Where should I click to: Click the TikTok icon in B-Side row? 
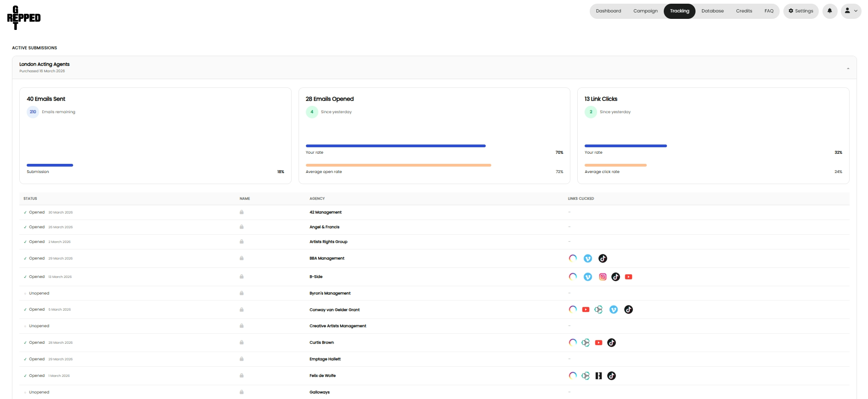click(615, 277)
